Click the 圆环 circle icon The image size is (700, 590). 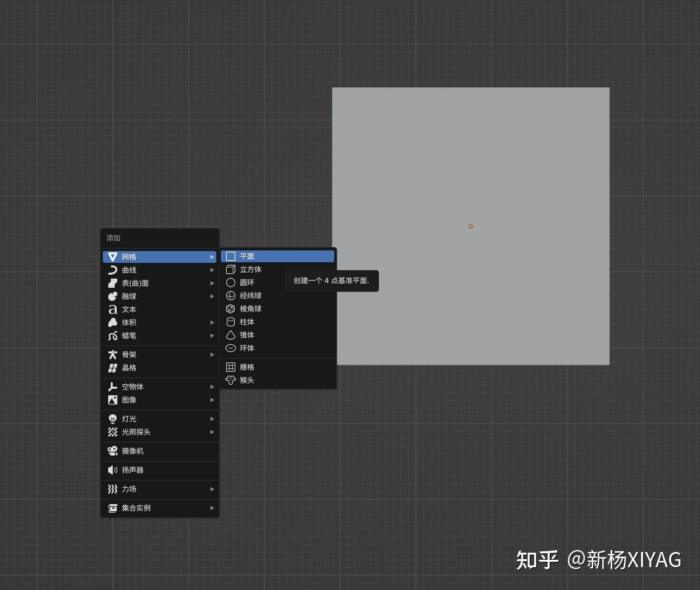coord(230,283)
